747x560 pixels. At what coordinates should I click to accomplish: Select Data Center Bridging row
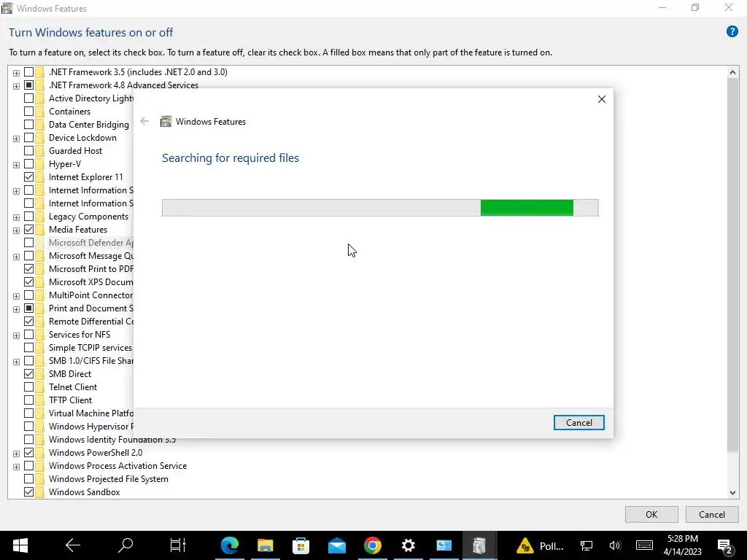pyautogui.click(x=88, y=125)
